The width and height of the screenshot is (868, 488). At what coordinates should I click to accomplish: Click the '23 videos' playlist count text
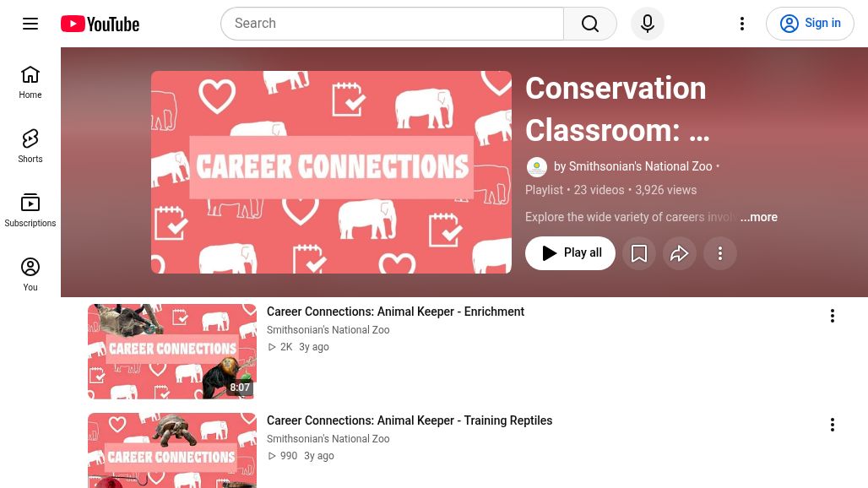click(x=599, y=190)
